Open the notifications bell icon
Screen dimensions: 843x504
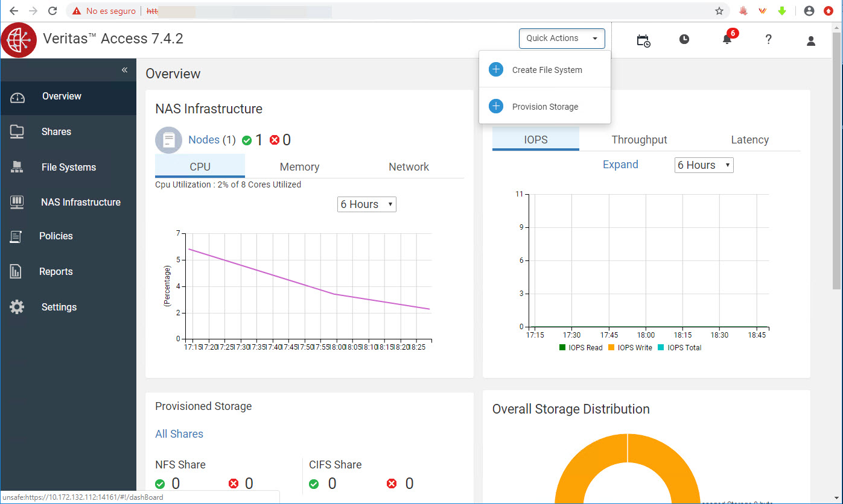727,40
